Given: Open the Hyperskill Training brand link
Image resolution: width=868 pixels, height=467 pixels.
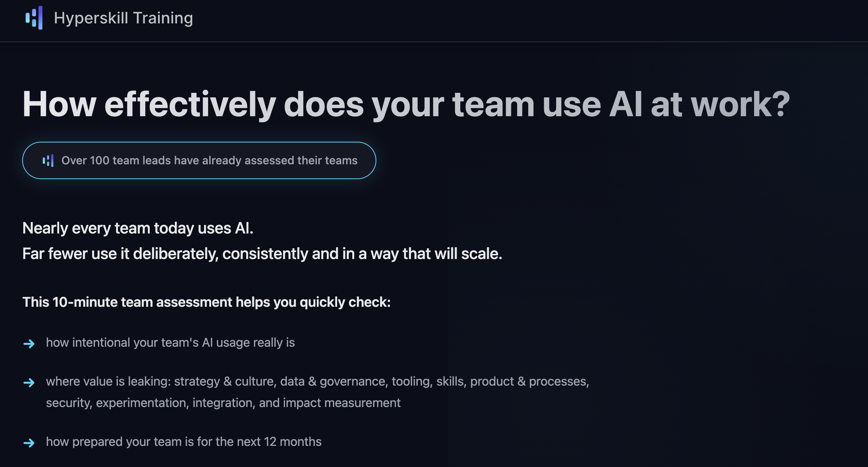Looking at the screenshot, I should pyautogui.click(x=123, y=18).
